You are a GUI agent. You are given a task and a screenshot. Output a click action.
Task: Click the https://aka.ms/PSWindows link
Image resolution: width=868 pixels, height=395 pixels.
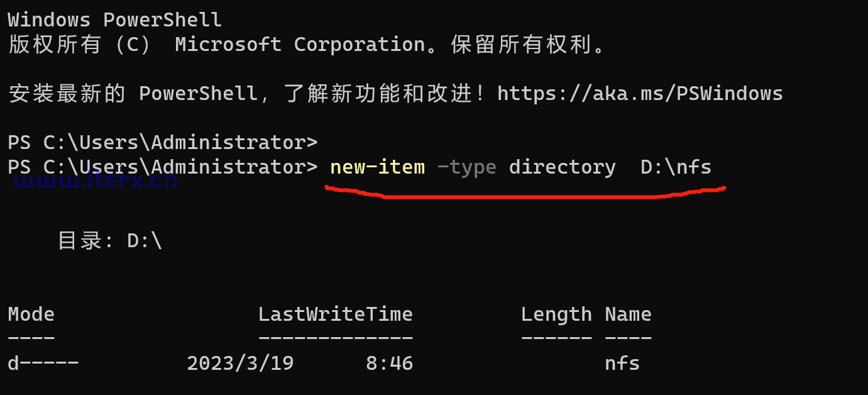[x=640, y=94]
